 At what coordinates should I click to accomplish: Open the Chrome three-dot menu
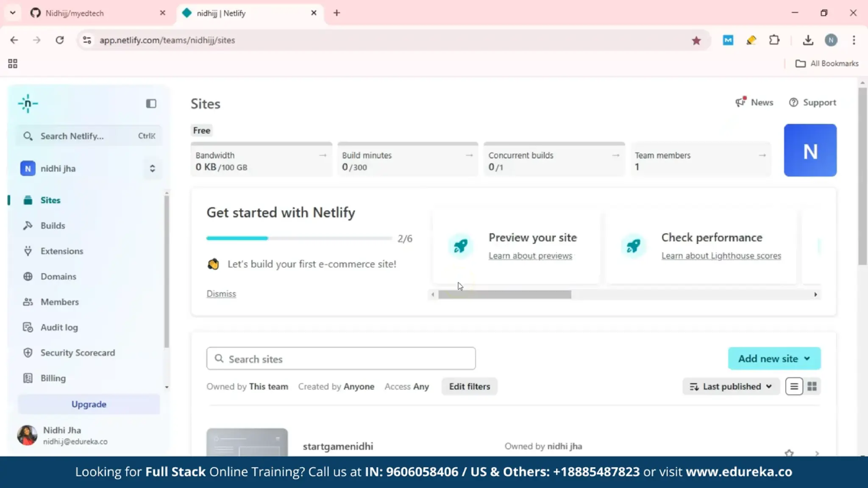coord(854,40)
